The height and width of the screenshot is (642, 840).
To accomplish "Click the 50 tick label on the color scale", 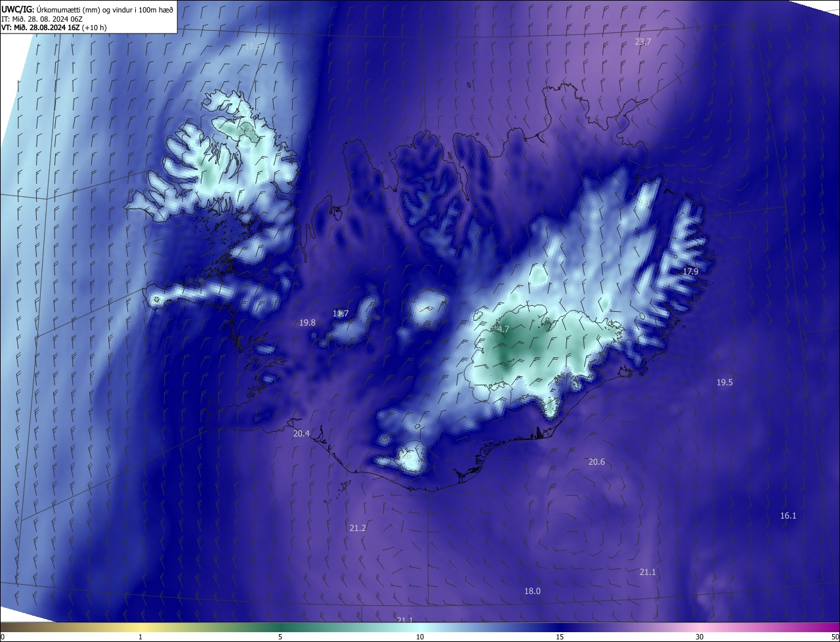I will 835,637.
